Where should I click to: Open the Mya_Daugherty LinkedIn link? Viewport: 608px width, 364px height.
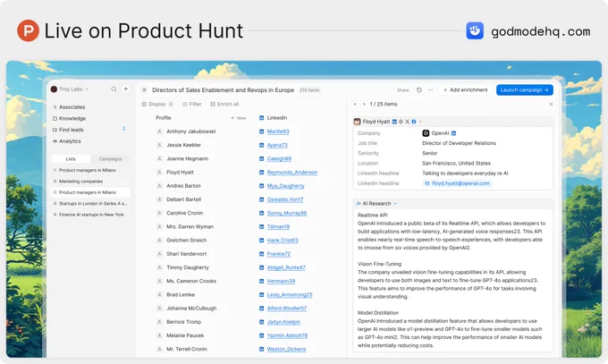(286, 186)
